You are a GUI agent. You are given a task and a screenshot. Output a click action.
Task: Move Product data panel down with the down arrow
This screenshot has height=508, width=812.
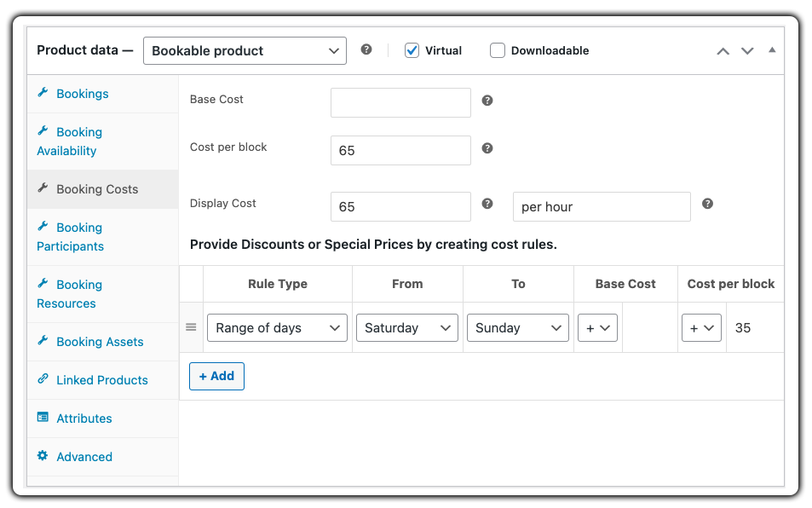(x=746, y=51)
